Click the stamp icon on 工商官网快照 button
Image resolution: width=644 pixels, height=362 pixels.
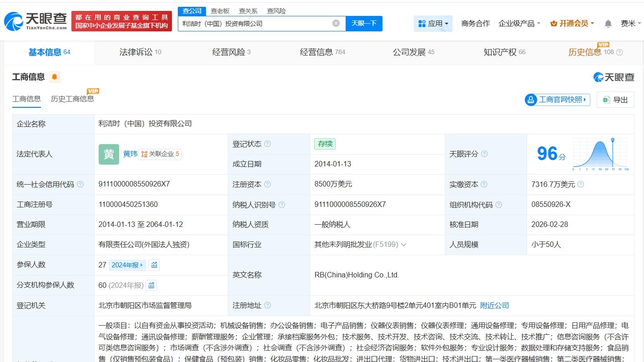click(530, 100)
